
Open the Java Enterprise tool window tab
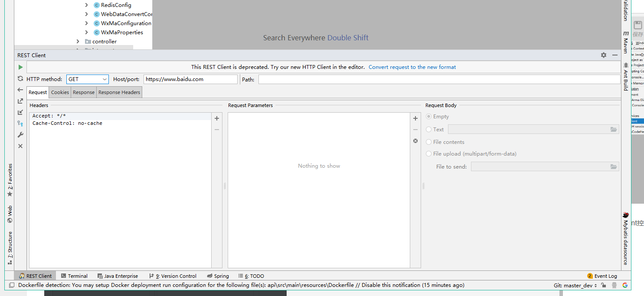(118, 276)
